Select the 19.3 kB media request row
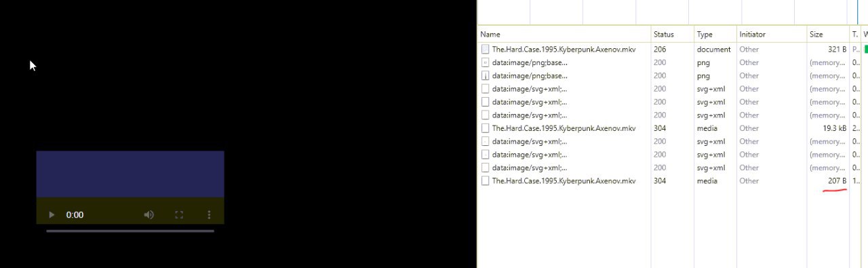The width and height of the screenshot is (868, 268). pyautogui.click(x=673, y=128)
